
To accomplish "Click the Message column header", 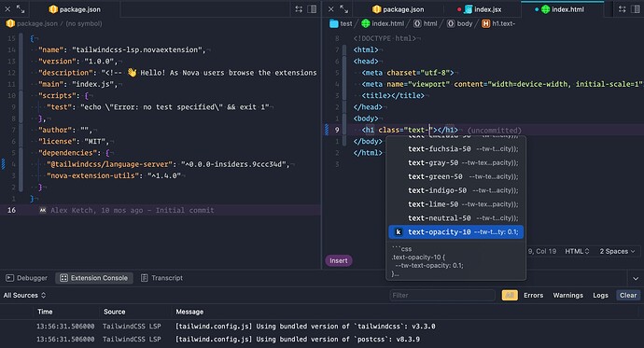I will [189, 312].
